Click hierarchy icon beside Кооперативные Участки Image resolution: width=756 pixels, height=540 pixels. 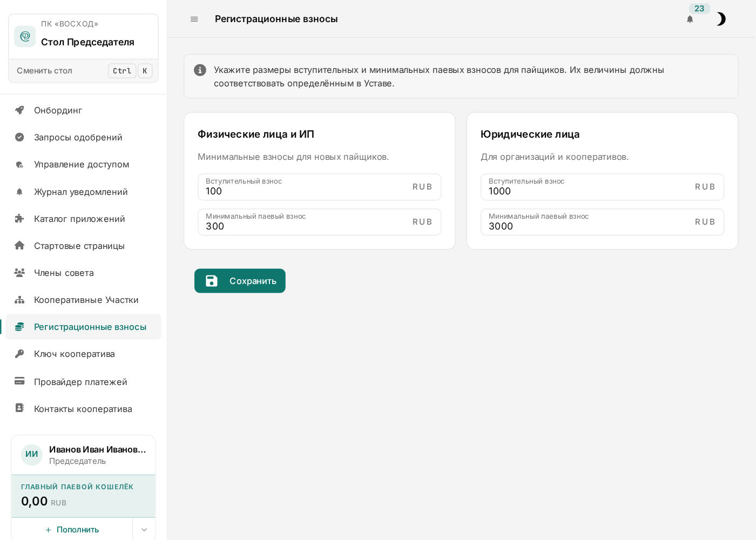[x=19, y=300]
